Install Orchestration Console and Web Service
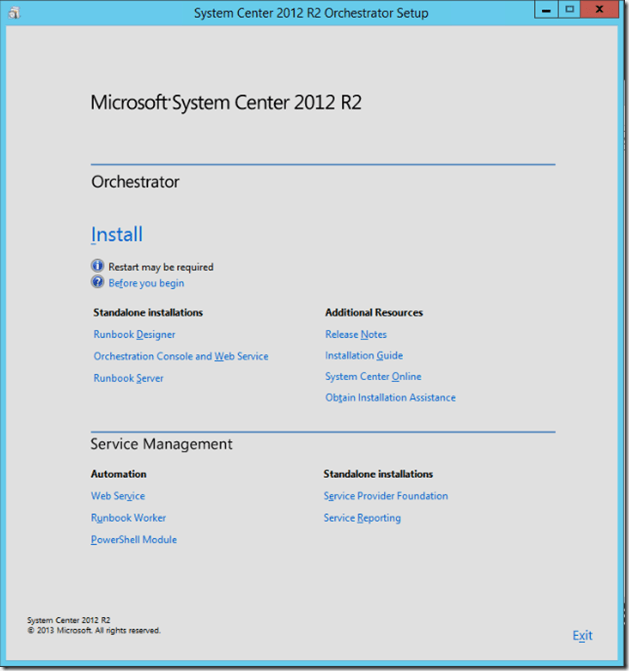Screen dimensions: 629x671 click(181, 356)
